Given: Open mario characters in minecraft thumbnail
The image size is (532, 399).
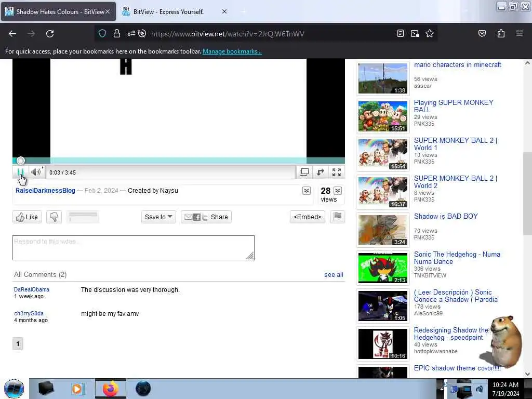Looking at the screenshot, I should pos(383,78).
